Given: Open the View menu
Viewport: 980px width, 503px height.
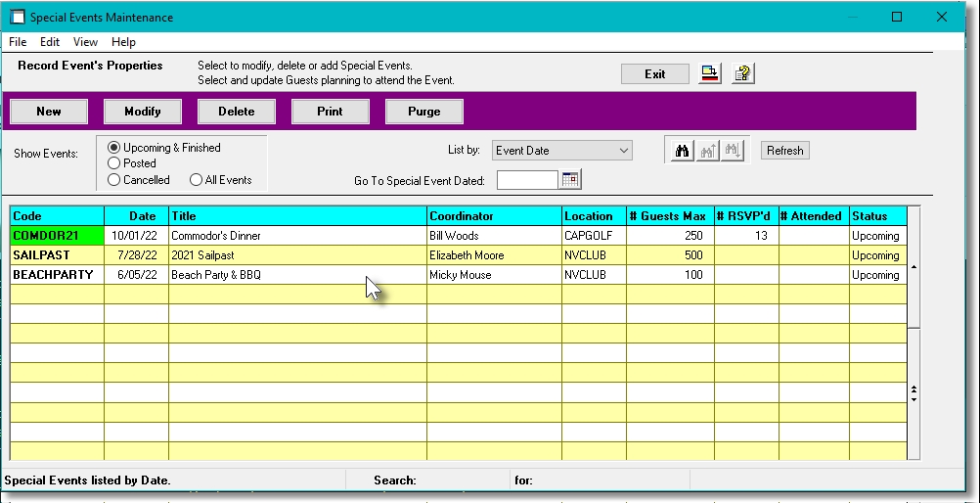Looking at the screenshot, I should point(85,42).
